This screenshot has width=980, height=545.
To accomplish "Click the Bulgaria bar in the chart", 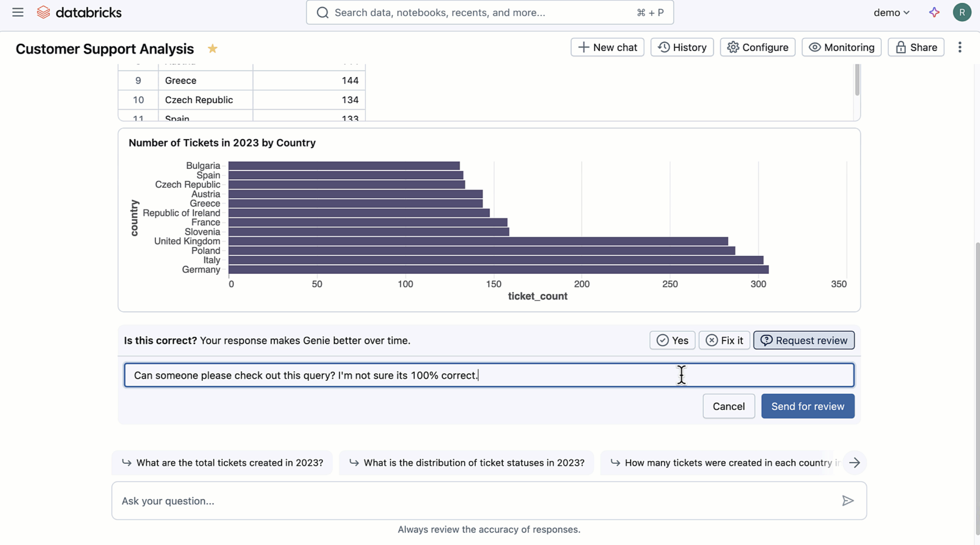I will point(344,165).
